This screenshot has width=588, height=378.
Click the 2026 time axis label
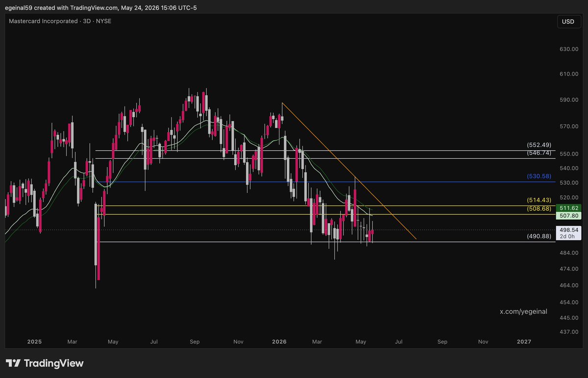click(279, 341)
